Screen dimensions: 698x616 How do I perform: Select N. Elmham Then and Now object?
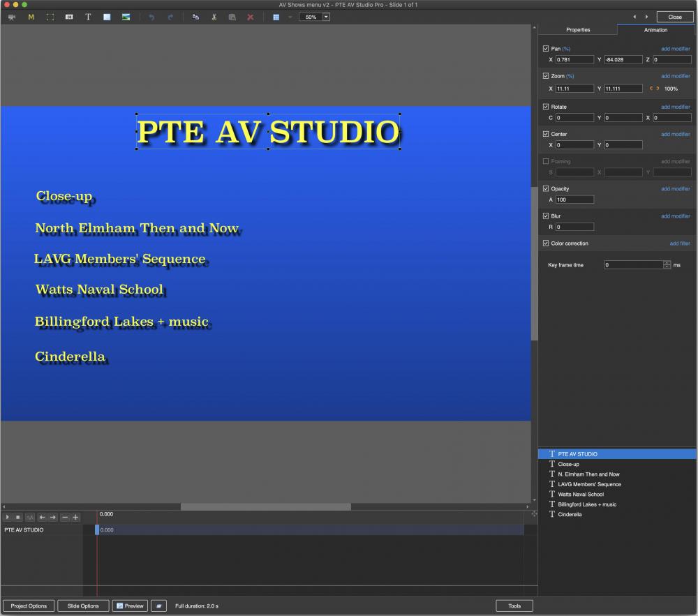click(617, 474)
